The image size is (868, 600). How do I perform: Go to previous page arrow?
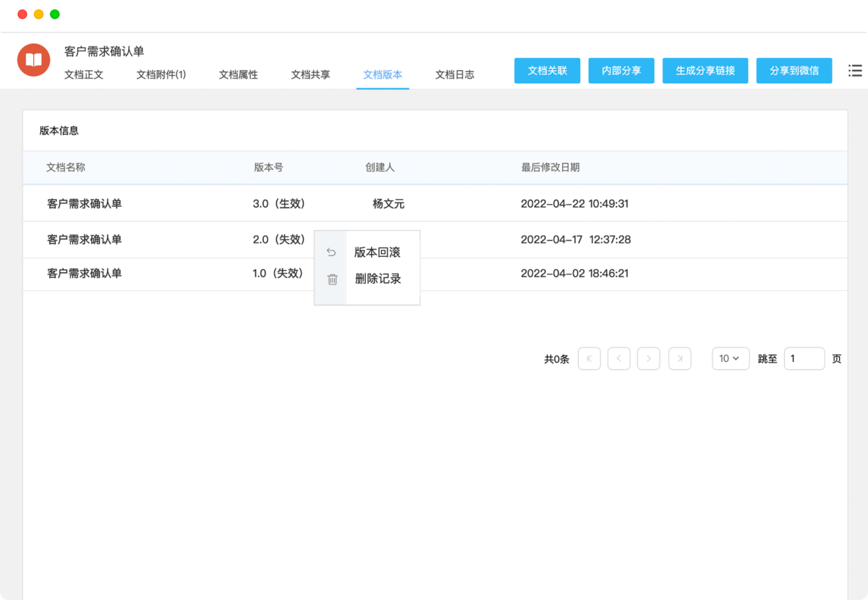click(619, 358)
